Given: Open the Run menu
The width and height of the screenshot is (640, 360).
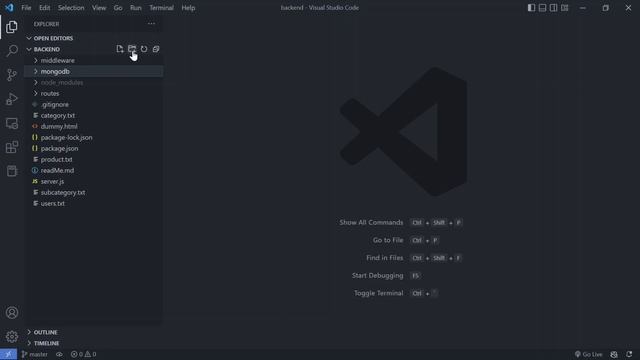Looking at the screenshot, I should click(x=136, y=8).
